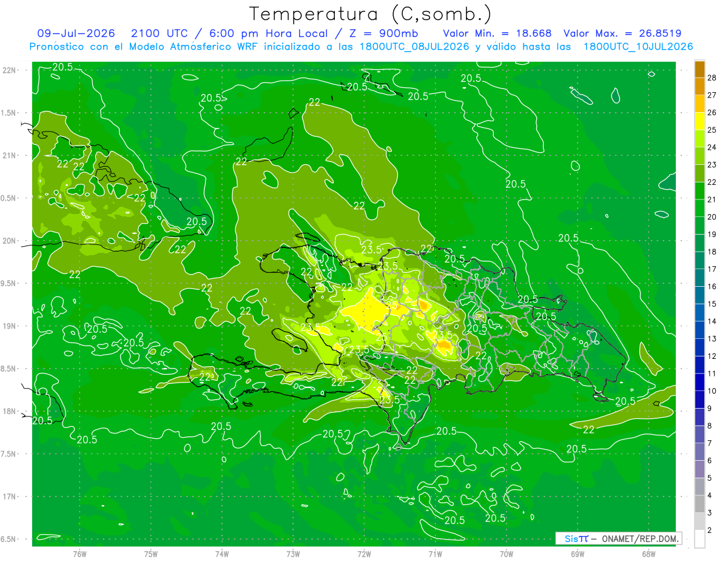Click the '74W' longitude label
Screen dimensions: 728x562
(221, 554)
